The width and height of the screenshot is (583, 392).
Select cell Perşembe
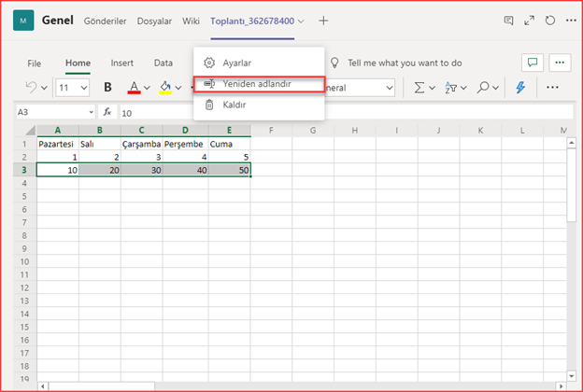185,144
